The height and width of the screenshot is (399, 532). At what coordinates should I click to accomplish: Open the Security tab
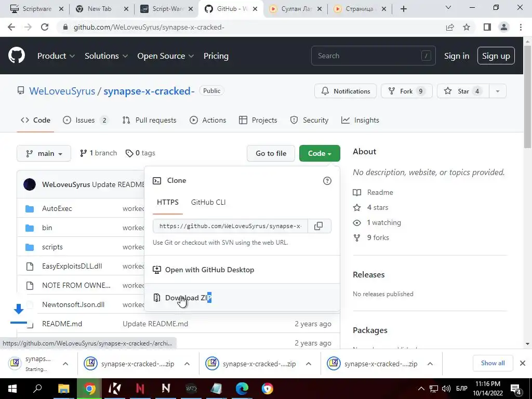(x=309, y=120)
